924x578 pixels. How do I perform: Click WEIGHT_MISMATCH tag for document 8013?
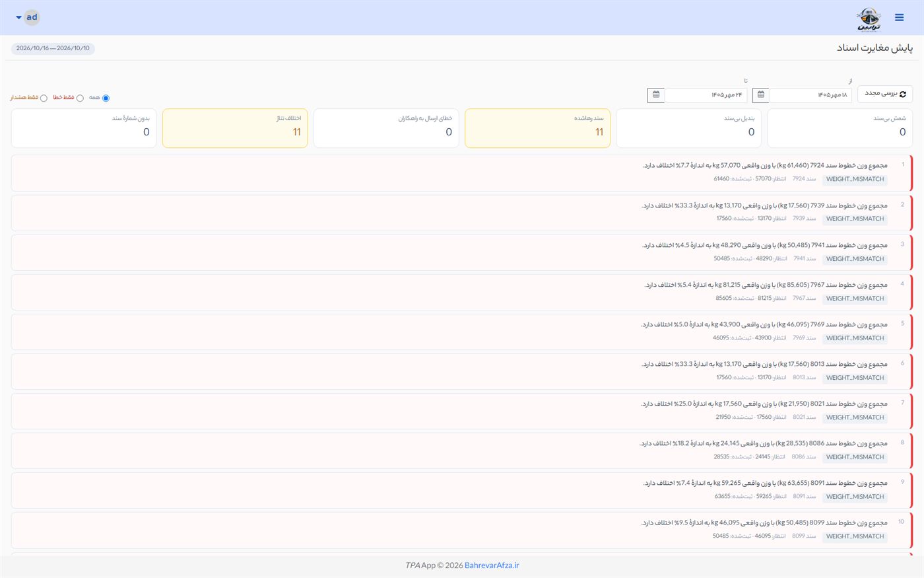point(855,378)
